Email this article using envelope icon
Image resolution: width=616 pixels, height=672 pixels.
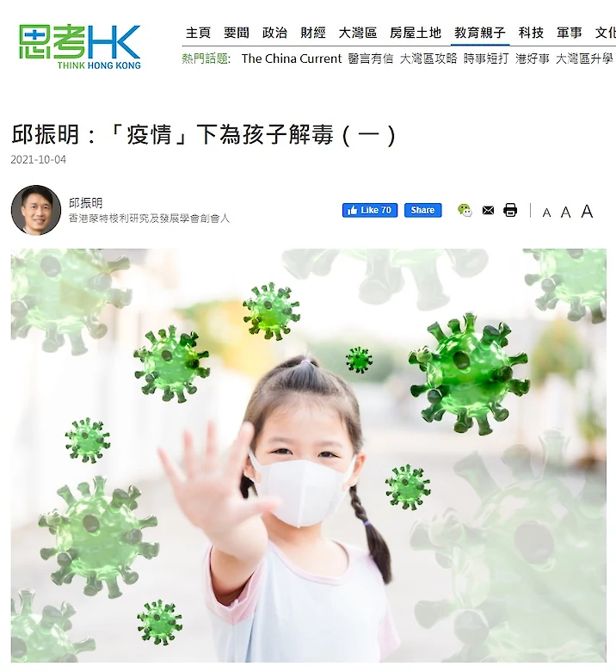488,211
